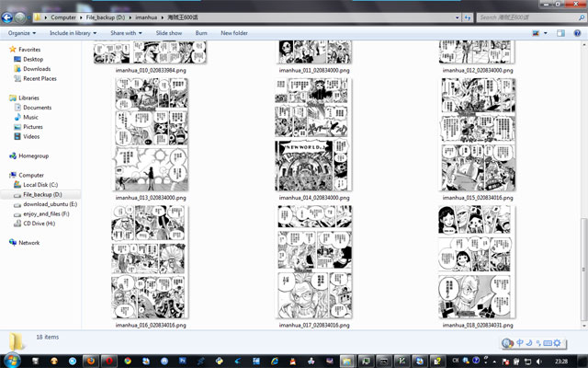Open Recent Places in Favorites

click(x=40, y=78)
